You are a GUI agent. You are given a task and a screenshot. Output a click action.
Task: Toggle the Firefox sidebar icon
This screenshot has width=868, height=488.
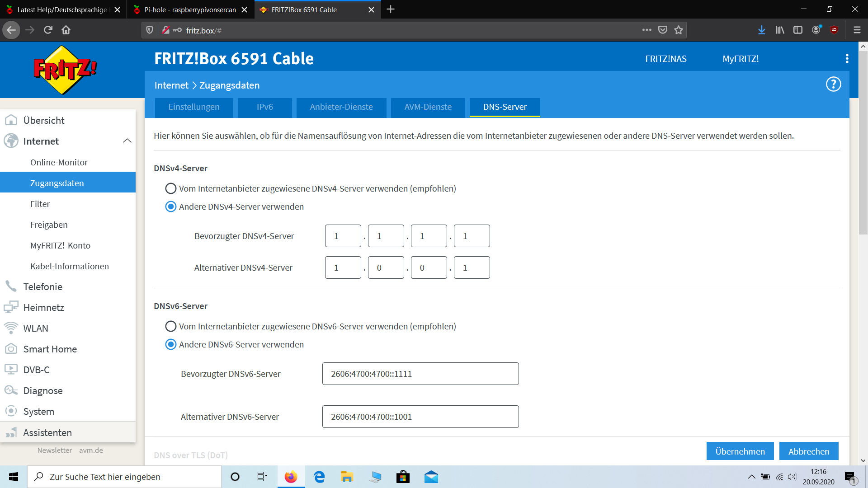(x=798, y=30)
